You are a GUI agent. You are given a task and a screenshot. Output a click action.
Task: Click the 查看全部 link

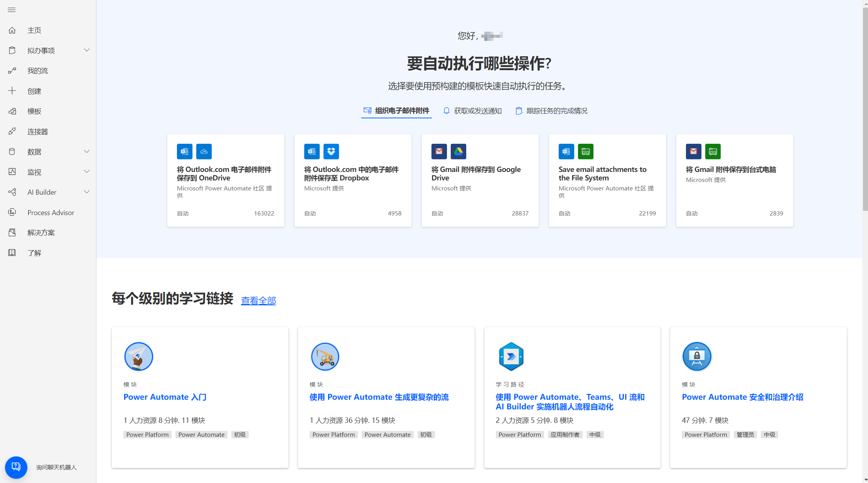tap(258, 300)
